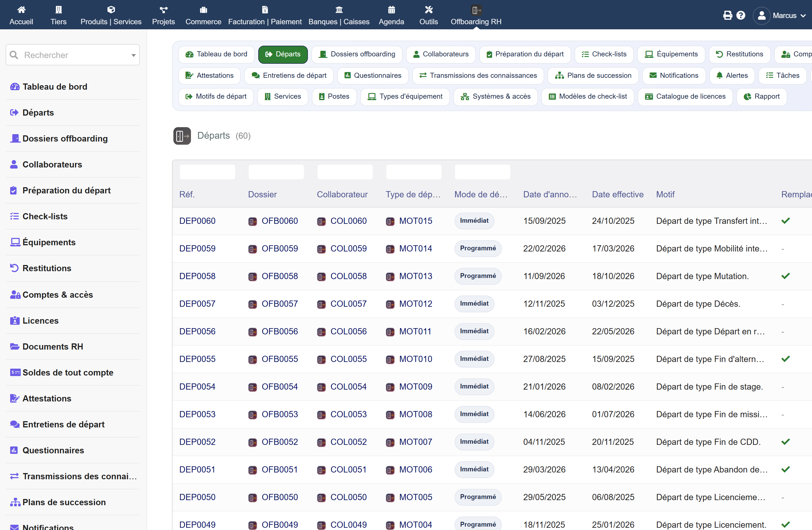Click the Banques | Caisses bank icon

pos(339,10)
